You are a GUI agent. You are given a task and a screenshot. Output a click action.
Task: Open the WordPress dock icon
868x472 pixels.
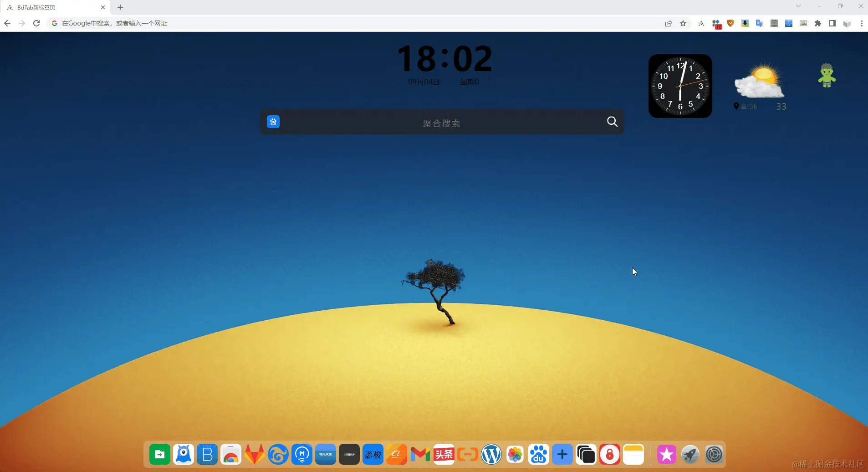[x=491, y=454]
